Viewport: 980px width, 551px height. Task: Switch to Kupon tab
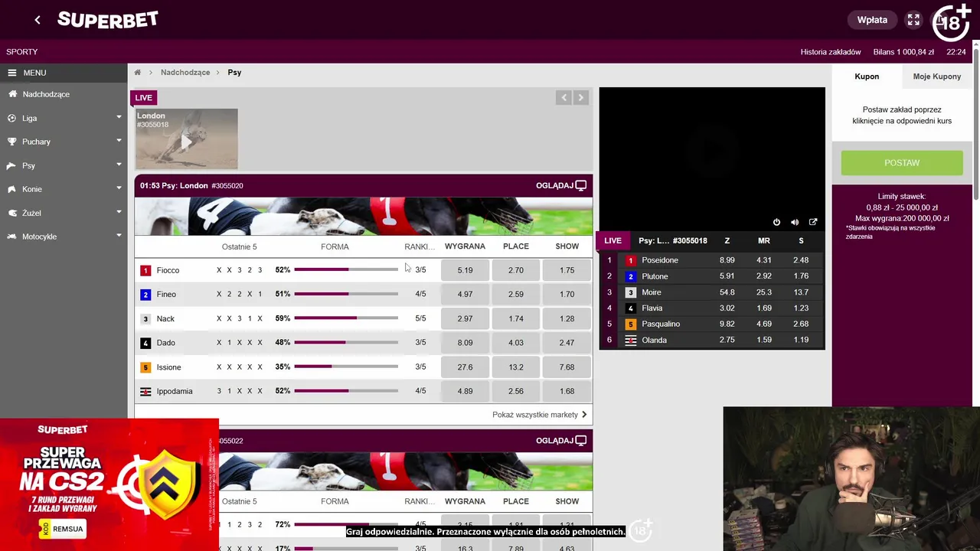[867, 77]
